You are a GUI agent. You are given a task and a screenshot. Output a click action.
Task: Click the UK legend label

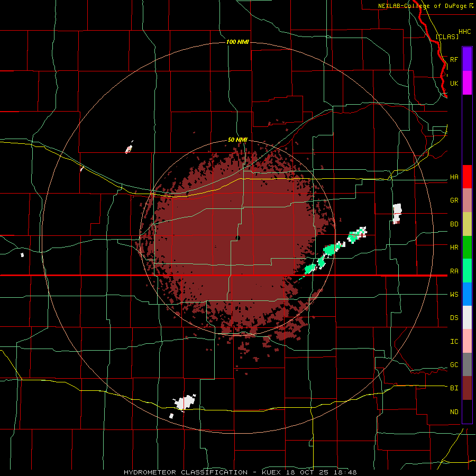pyautogui.click(x=454, y=83)
